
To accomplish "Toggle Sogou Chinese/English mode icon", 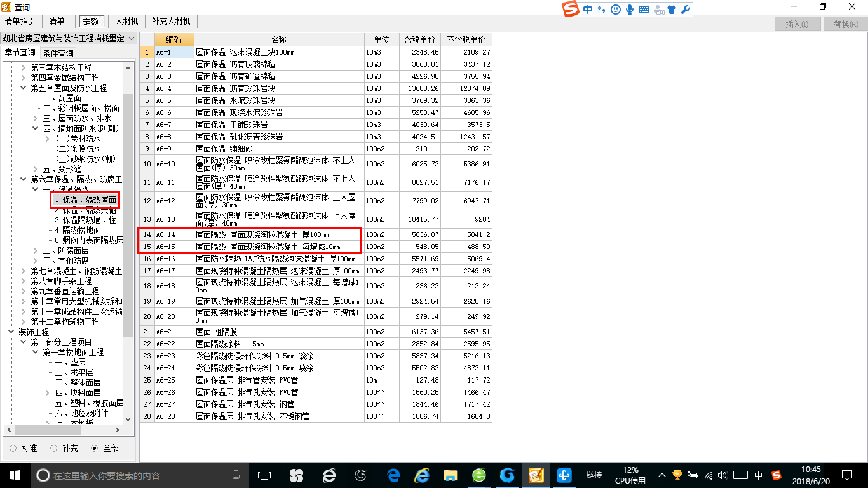I will click(587, 10).
